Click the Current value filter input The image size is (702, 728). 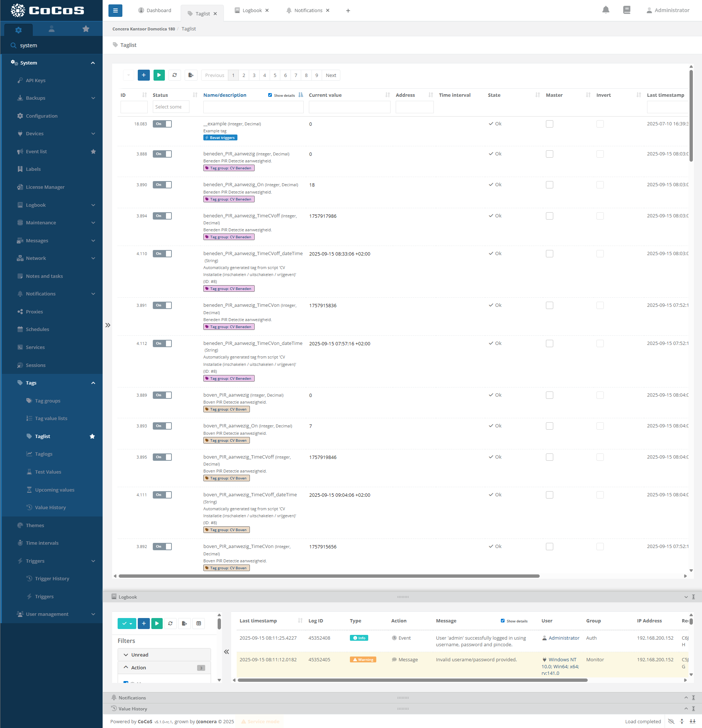(x=349, y=107)
